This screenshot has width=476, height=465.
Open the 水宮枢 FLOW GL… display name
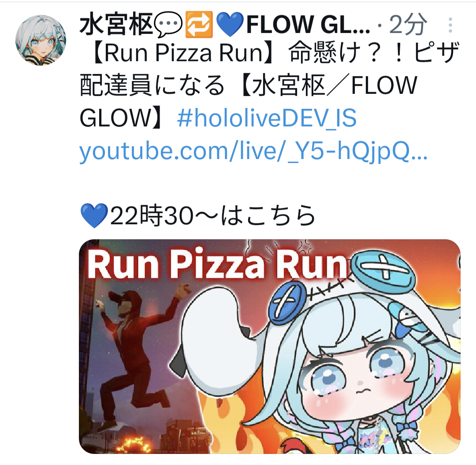tap(225, 24)
